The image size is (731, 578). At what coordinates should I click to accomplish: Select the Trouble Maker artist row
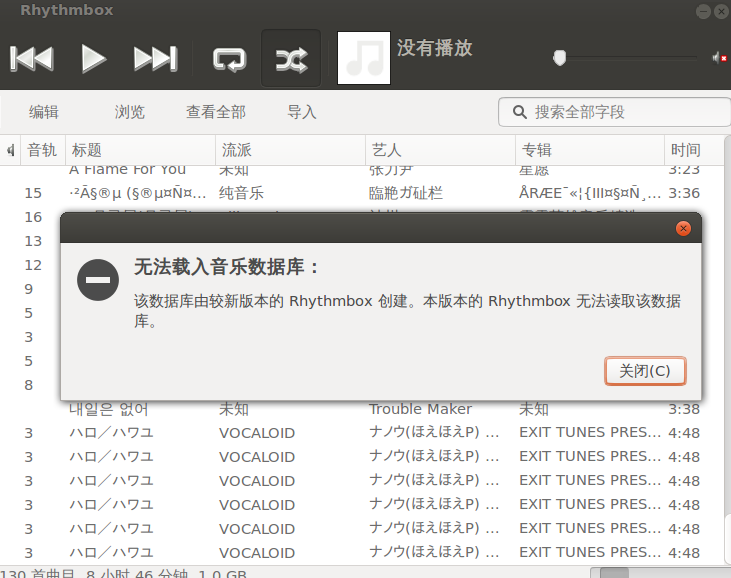pyautogui.click(x=420, y=409)
